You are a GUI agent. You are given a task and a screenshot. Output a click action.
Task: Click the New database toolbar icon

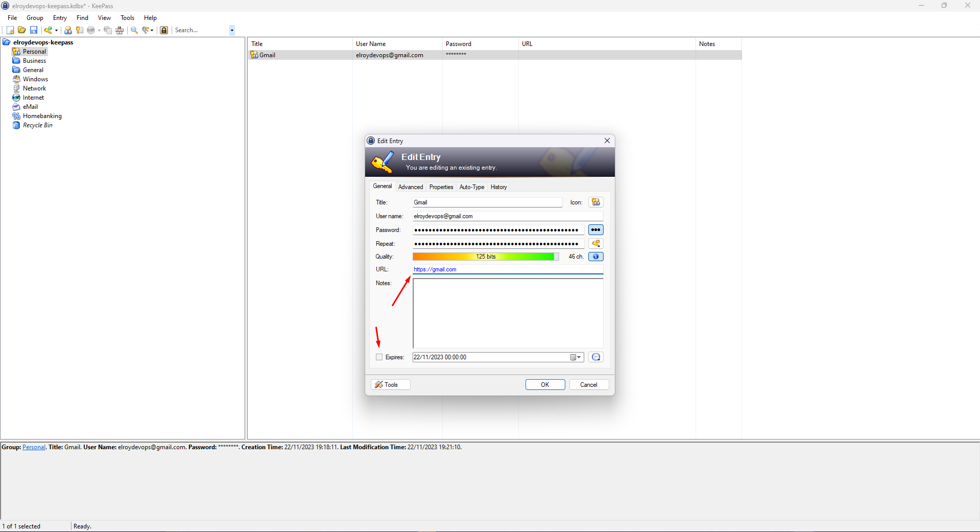[x=10, y=30]
